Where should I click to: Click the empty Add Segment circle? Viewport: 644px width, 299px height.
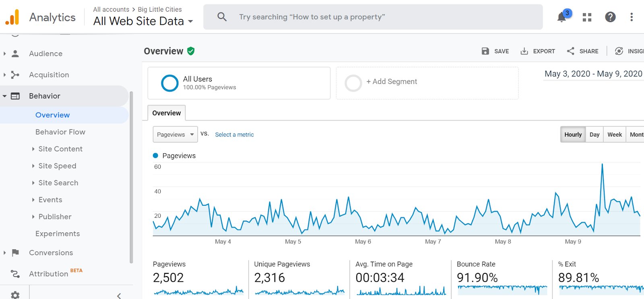click(x=353, y=83)
